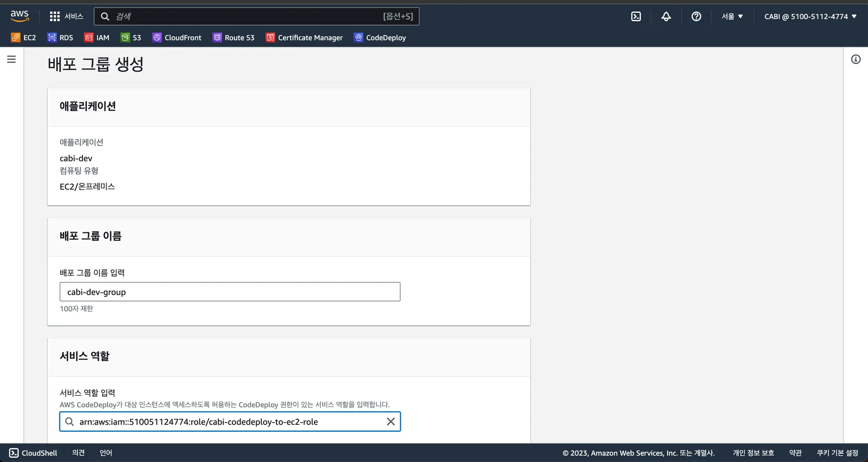Open CloudFront shortcut in favorites bar
The image size is (868, 462).
pyautogui.click(x=177, y=38)
